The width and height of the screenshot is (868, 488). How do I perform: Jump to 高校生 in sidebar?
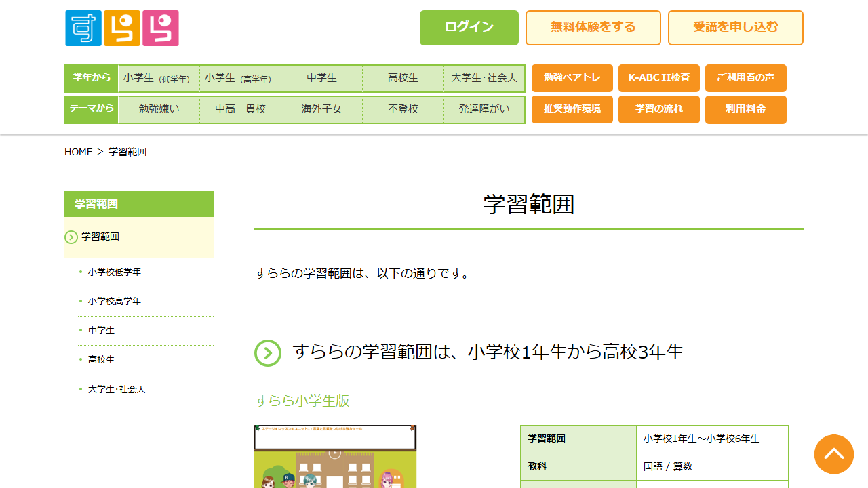(x=102, y=360)
